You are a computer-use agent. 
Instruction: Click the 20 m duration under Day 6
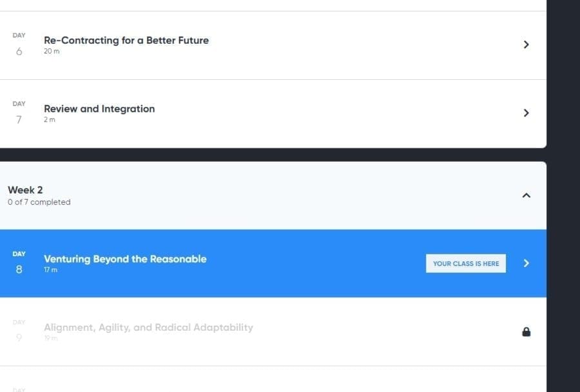coord(52,51)
